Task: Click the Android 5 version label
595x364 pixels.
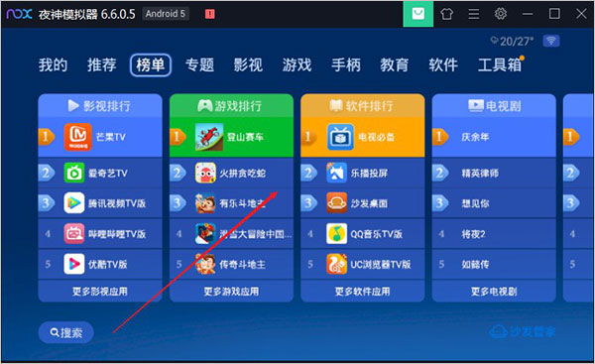Action: pos(166,14)
